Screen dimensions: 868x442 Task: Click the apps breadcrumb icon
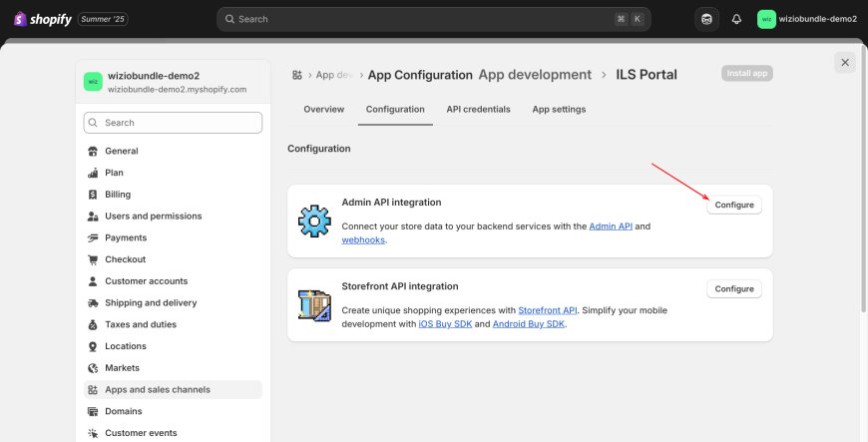(297, 75)
